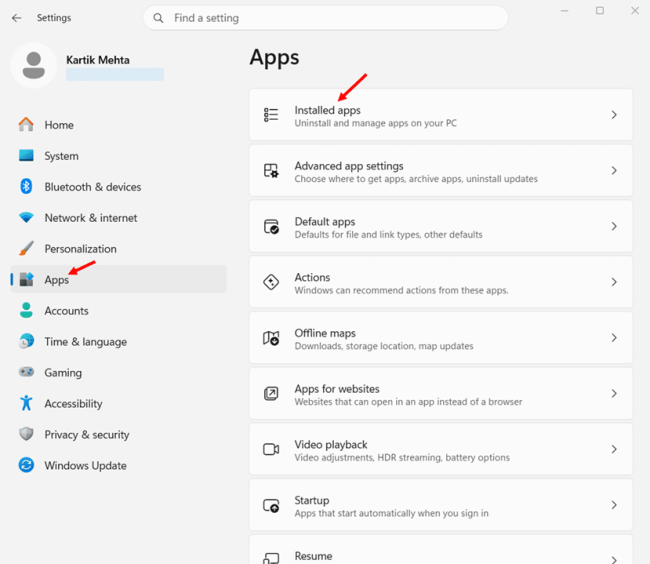Expand Offline maps chevron
Screen dimensions: 650x564
(x=614, y=338)
